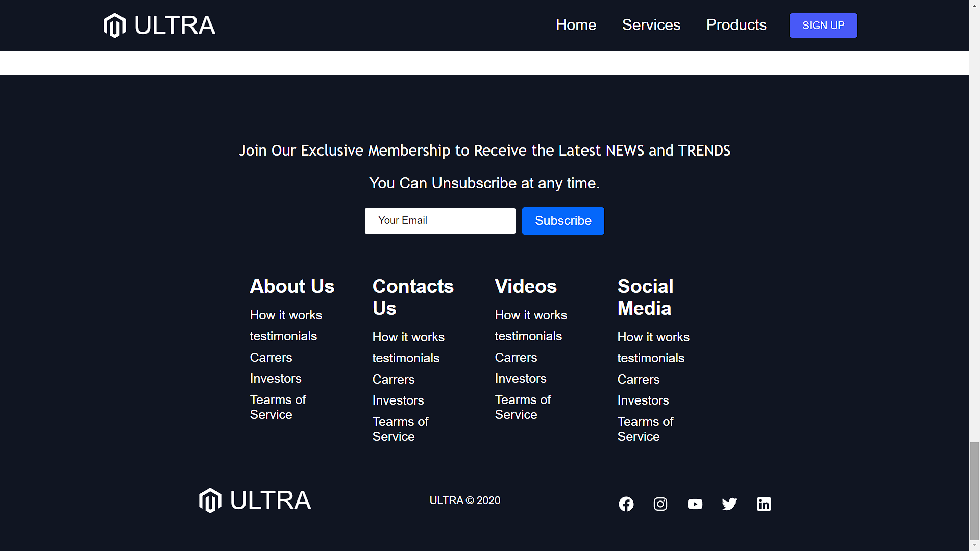Click the vertical scrollbar thumb
Screen dimensions: 980x551
coord(975,491)
